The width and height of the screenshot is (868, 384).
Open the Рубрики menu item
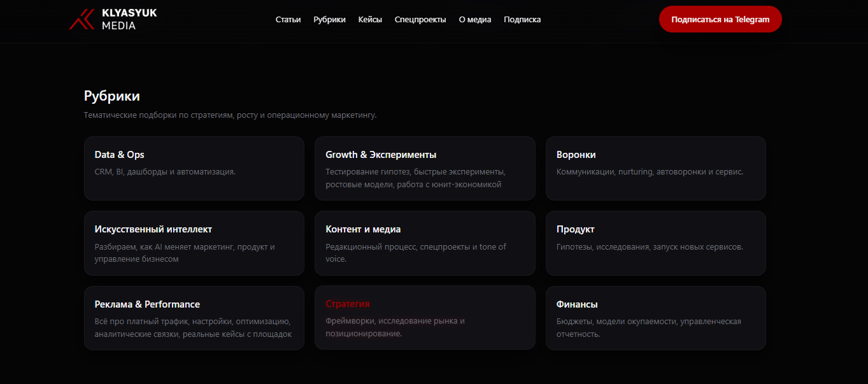click(x=329, y=19)
